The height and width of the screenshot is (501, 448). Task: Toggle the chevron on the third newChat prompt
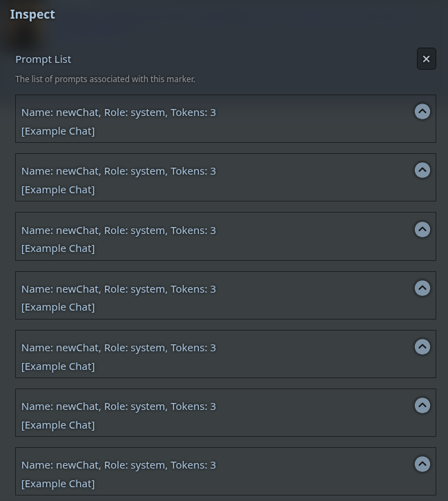click(422, 229)
